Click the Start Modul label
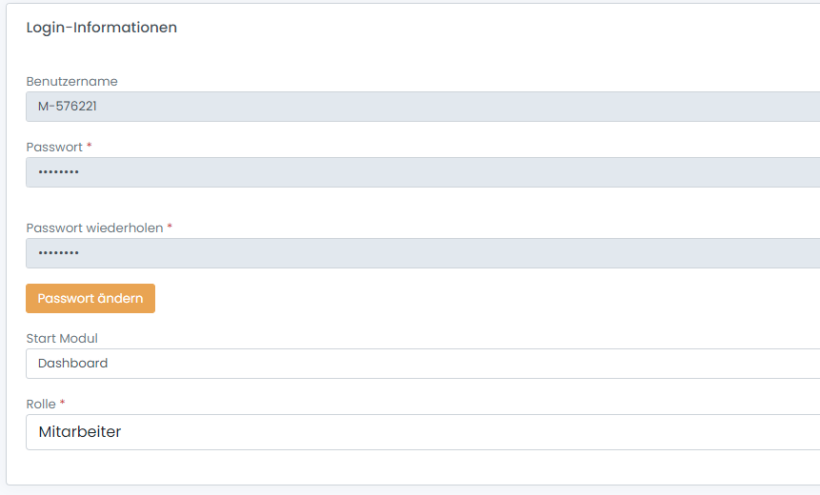820x495 pixels. click(x=62, y=338)
